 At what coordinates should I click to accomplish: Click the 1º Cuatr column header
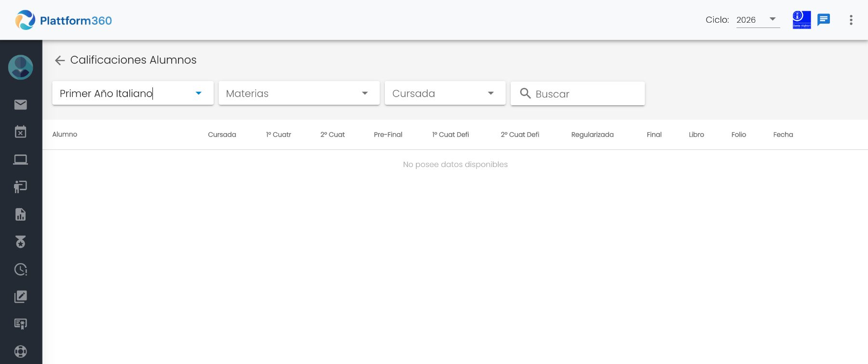coord(279,135)
